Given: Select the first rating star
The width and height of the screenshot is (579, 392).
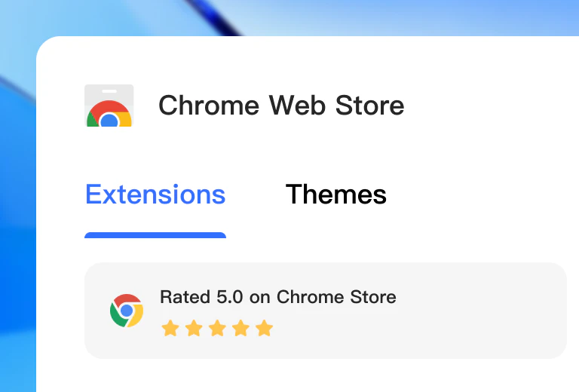Looking at the screenshot, I should [170, 329].
